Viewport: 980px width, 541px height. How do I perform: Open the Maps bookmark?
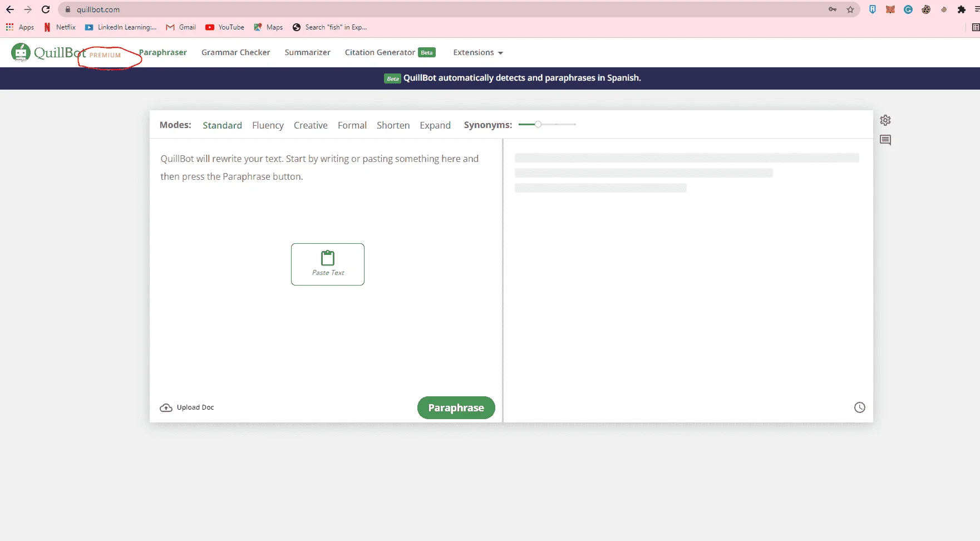pyautogui.click(x=268, y=27)
